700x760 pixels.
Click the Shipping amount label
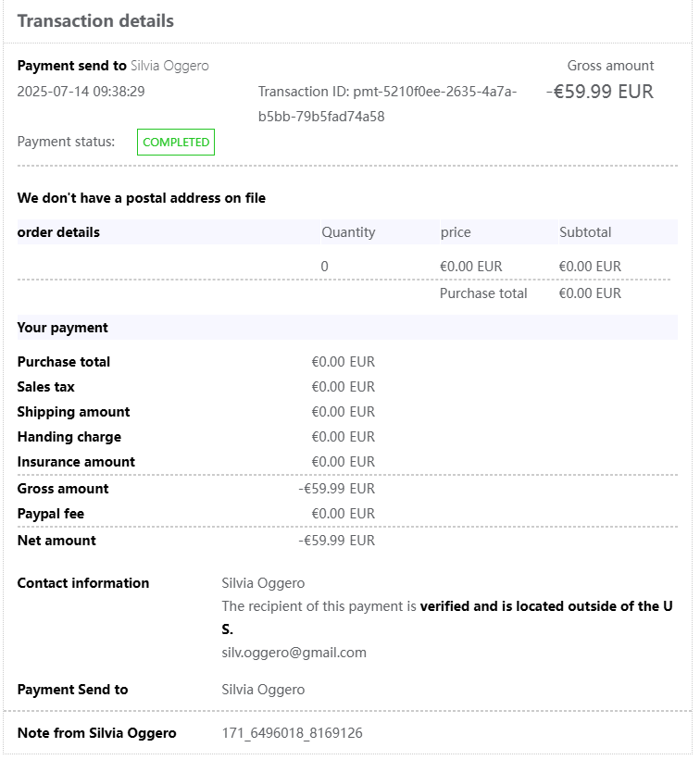coord(73,412)
